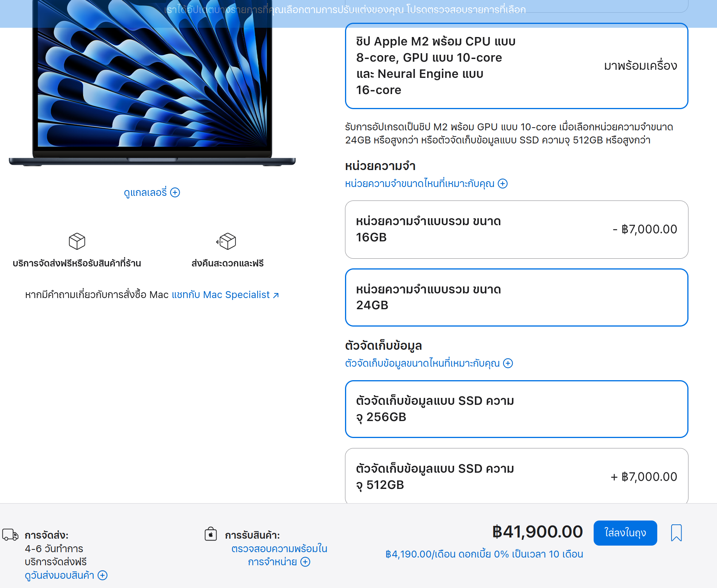Chat with Mac Specialist link
Screen dimensions: 717x588
pos(225,295)
